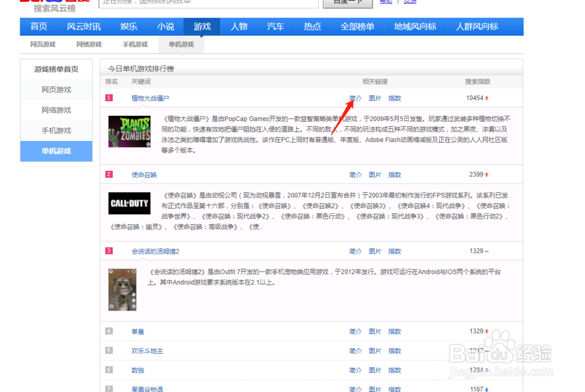Click the rank badge 2 beside 使命召唤

pyautogui.click(x=108, y=174)
